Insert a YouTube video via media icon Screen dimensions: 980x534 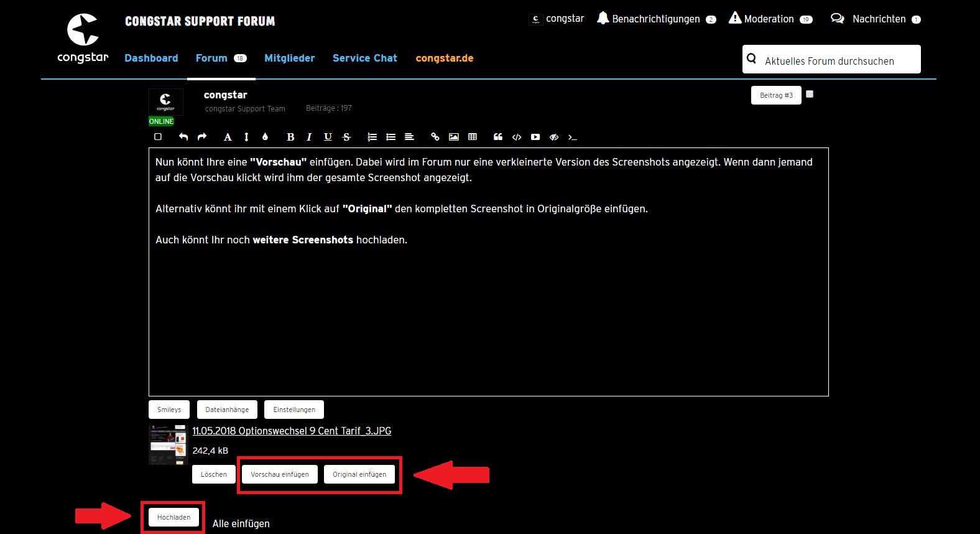tap(535, 137)
